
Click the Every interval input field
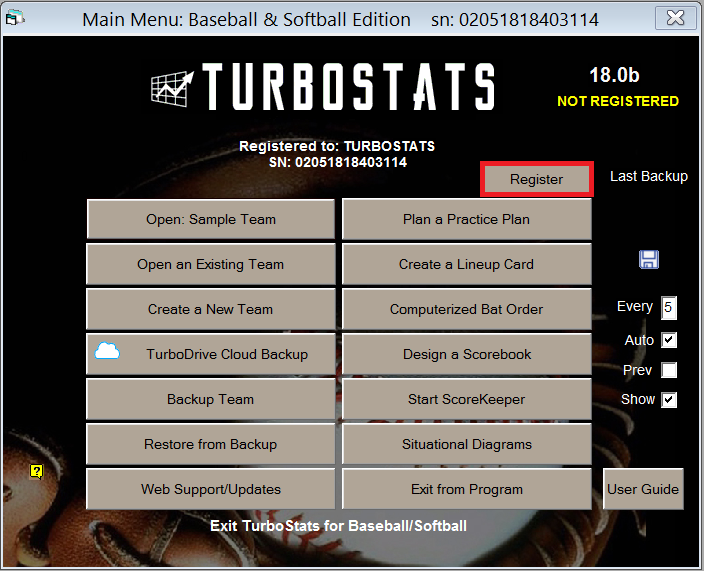click(669, 307)
